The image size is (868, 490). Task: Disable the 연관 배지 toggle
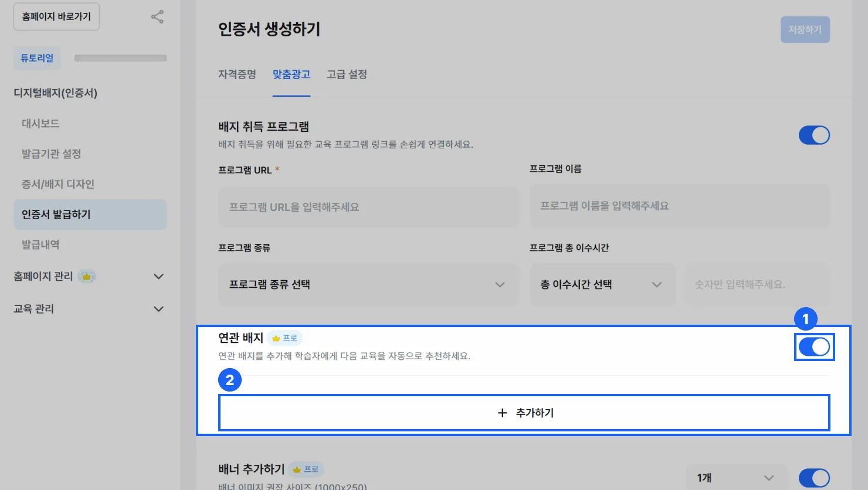[814, 347]
